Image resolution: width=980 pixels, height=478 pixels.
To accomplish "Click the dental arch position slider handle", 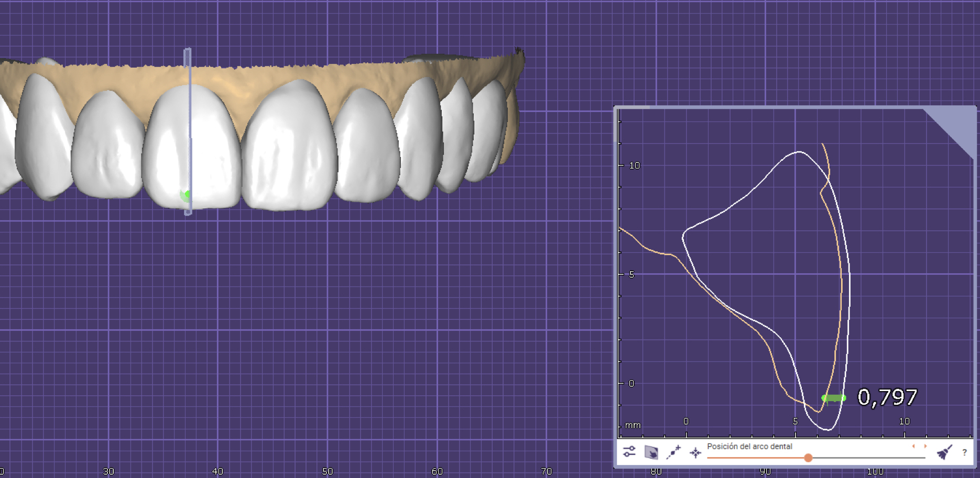I will tap(808, 458).
